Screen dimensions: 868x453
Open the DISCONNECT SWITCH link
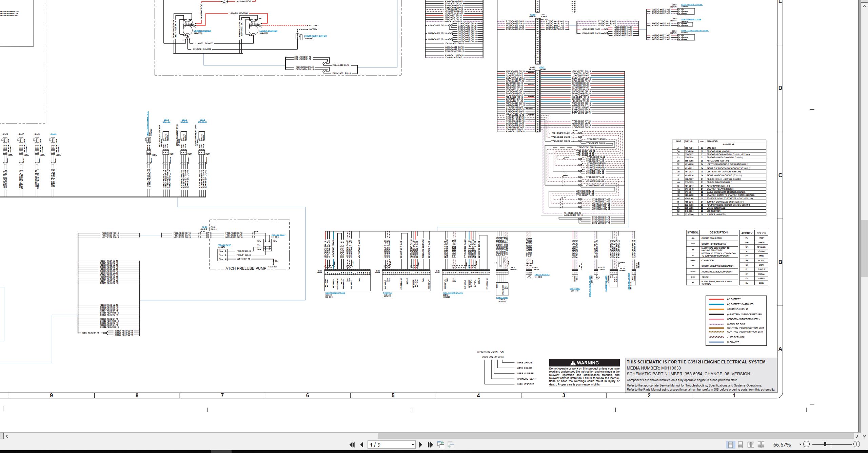[x=315, y=36]
